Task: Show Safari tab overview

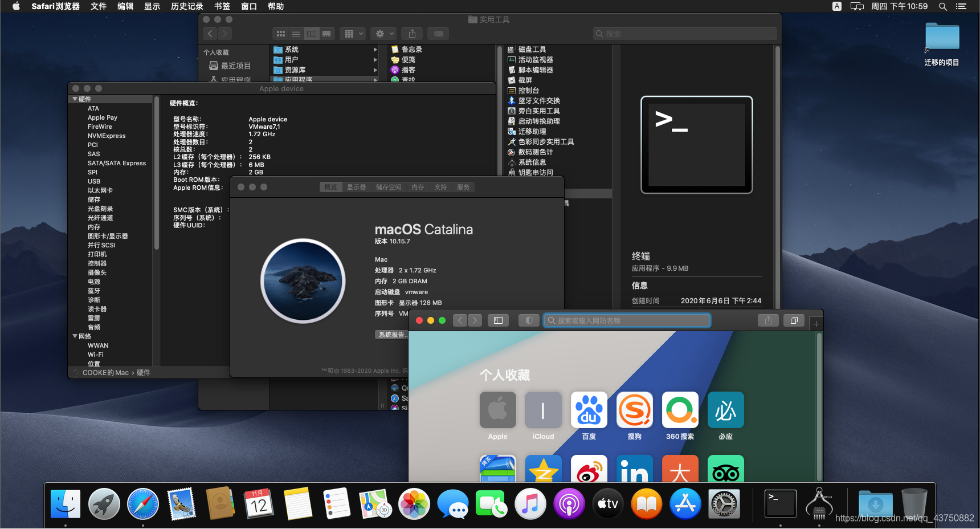Action: [794, 320]
